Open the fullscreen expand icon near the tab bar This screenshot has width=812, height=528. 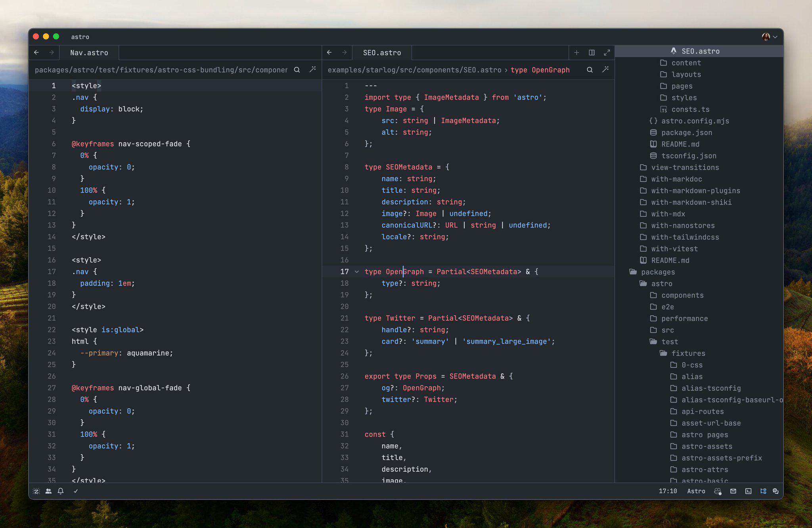coord(607,52)
